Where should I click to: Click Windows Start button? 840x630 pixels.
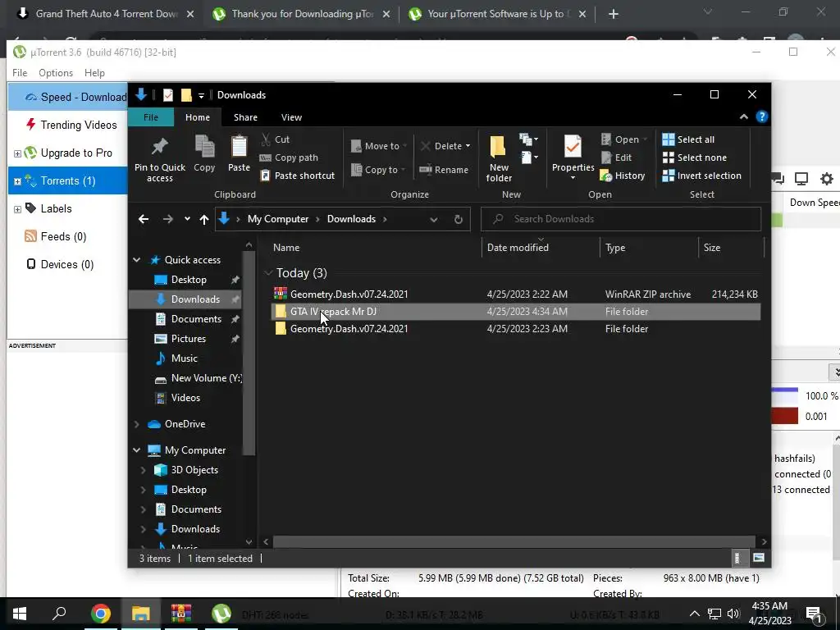click(20, 614)
